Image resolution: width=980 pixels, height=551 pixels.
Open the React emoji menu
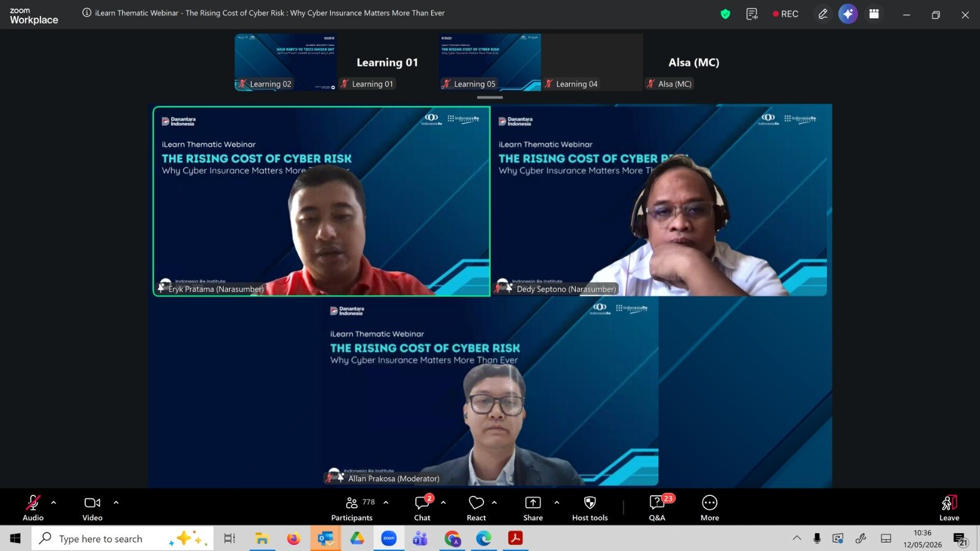(x=477, y=508)
